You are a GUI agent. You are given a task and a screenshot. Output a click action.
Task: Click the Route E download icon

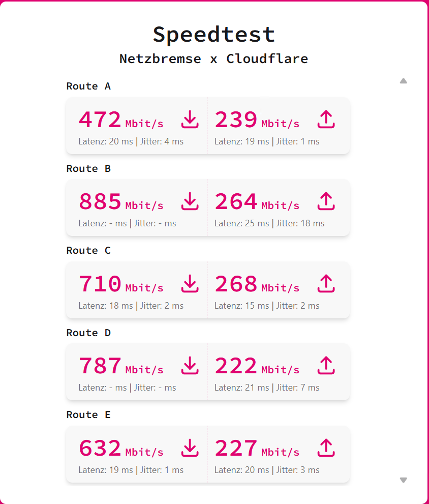pos(190,448)
